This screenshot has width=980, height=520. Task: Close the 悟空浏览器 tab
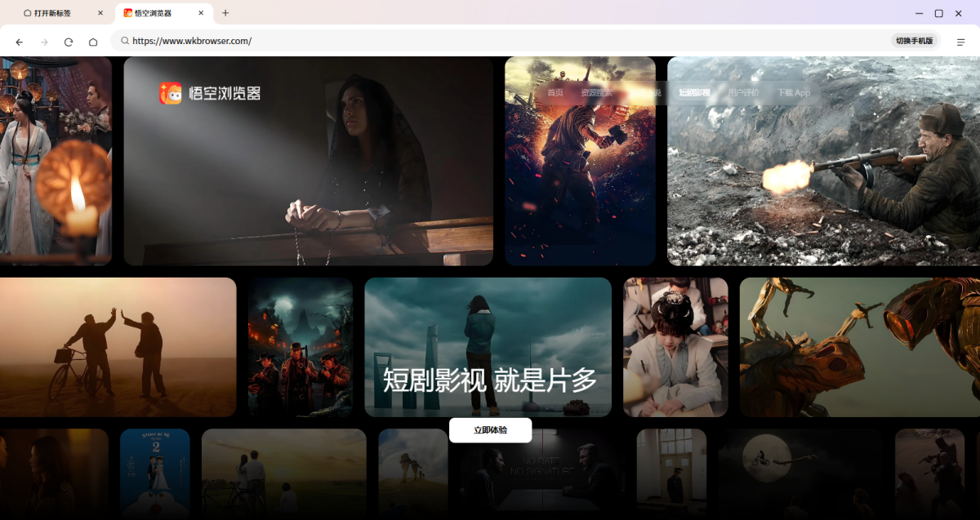201,13
